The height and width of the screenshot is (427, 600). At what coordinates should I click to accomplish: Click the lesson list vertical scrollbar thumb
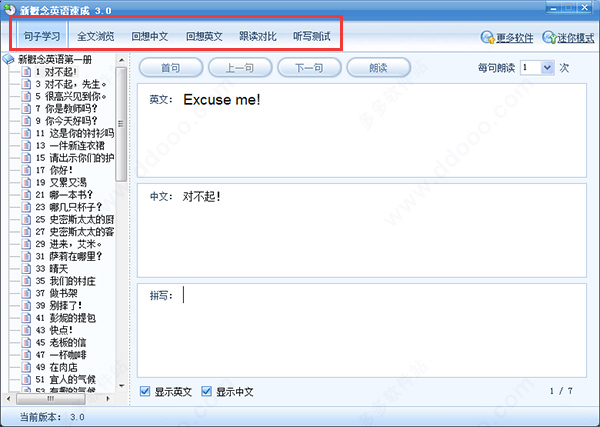click(121, 124)
